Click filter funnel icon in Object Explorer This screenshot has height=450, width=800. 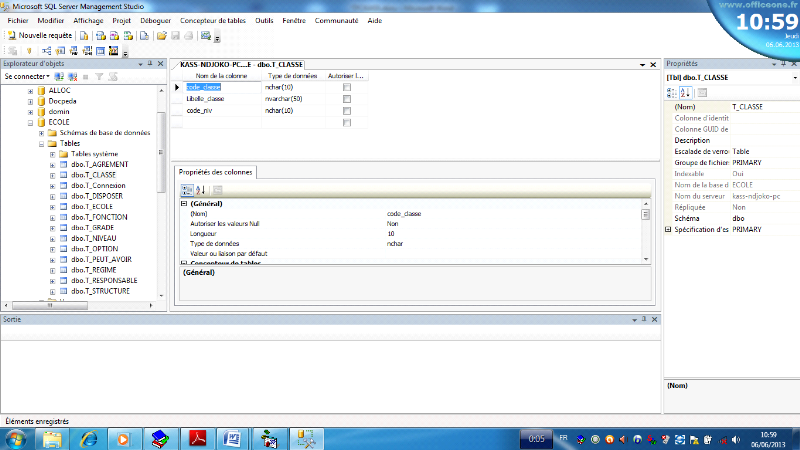click(99, 77)
